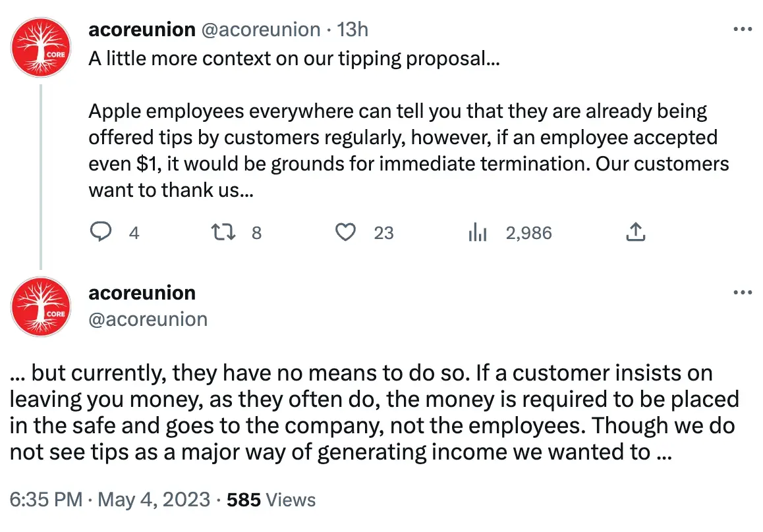Open the acoreunion profile from the bold name

142,29
